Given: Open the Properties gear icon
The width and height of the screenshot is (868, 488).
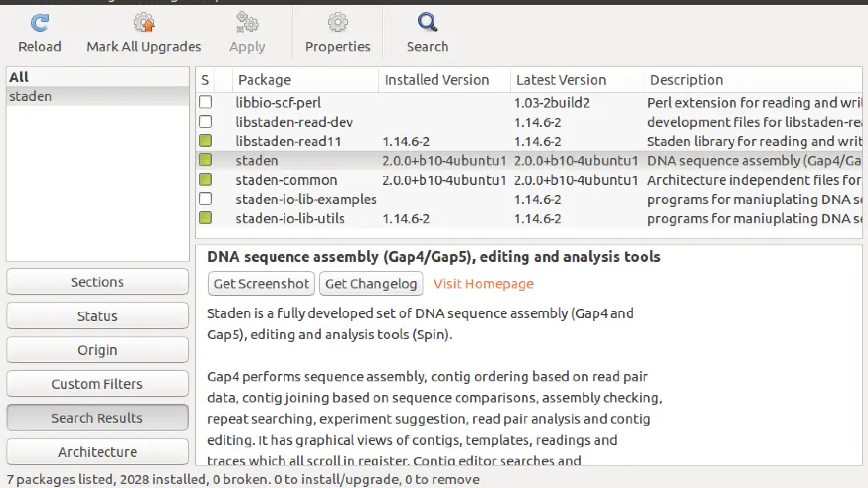Looking at the screenshot, I should [337, 22].
